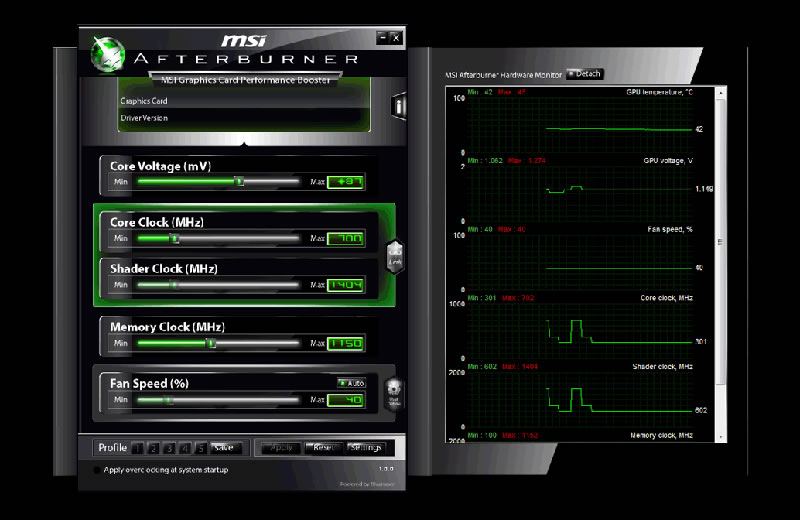Select profile slot 1
This screenshot has width=800, height=520.
[x=137, y=448]
